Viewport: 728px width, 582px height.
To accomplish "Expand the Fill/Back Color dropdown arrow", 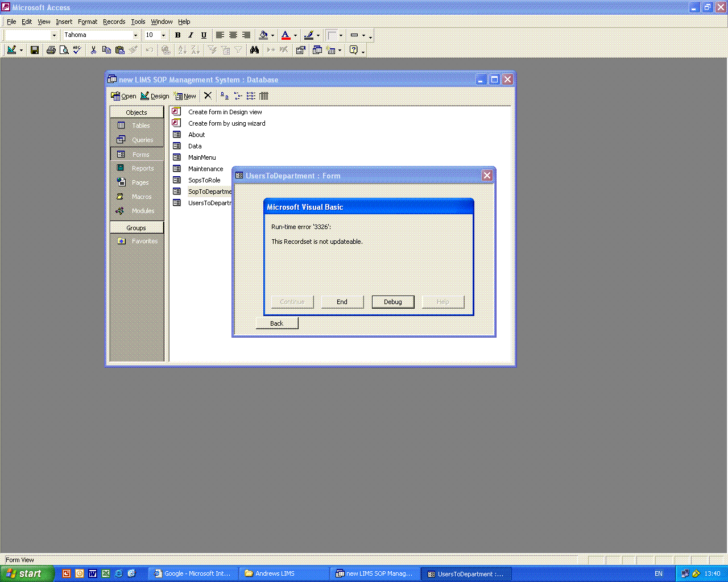I will (x=273, y=35).
